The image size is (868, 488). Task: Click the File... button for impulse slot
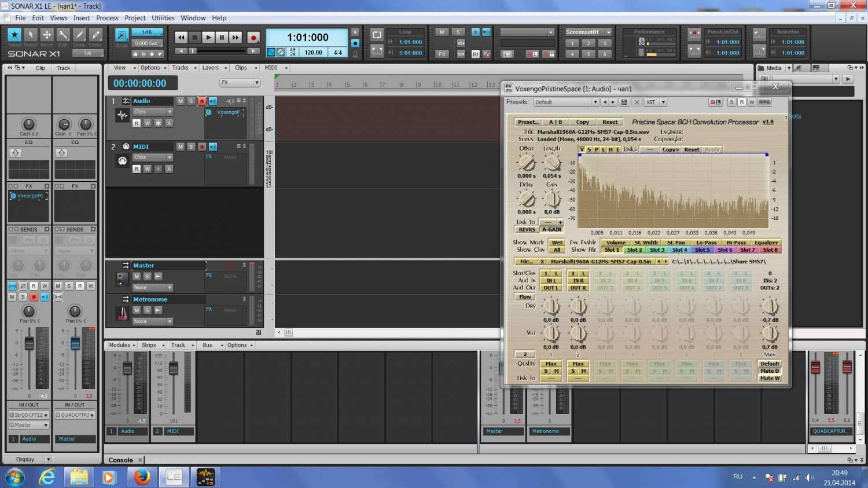click(526, 262)
